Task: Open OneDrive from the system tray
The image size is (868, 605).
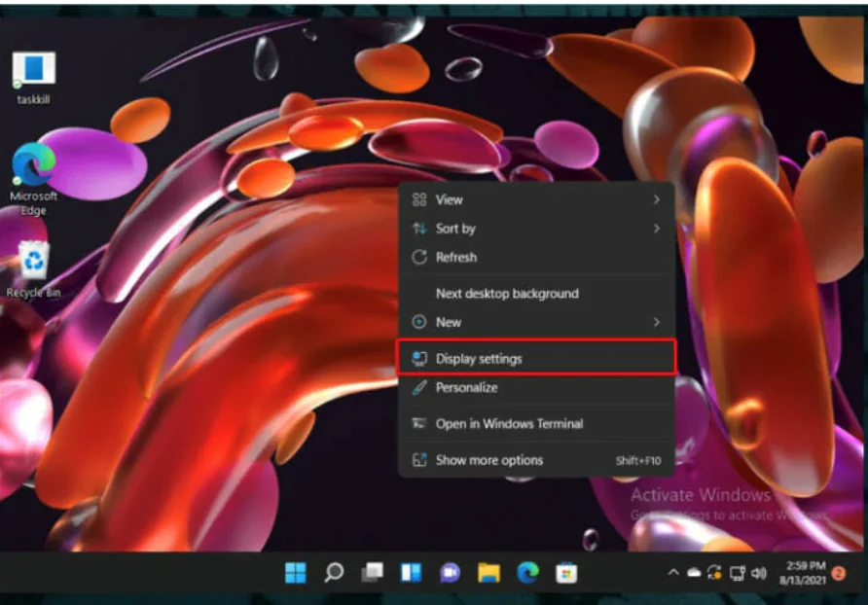Action: (x=694, y=574)
